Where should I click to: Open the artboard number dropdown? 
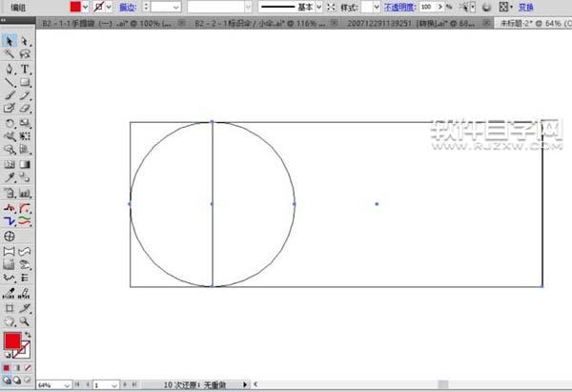114,385
